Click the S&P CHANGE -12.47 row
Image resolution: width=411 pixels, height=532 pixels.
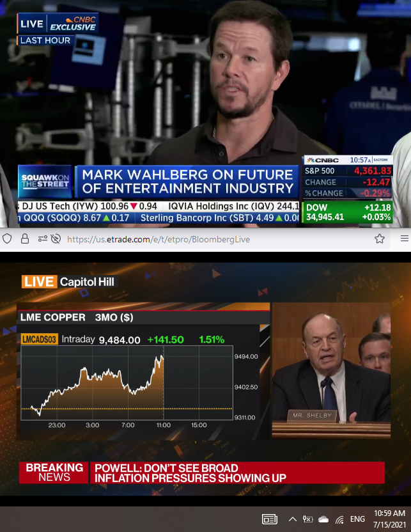348,182
